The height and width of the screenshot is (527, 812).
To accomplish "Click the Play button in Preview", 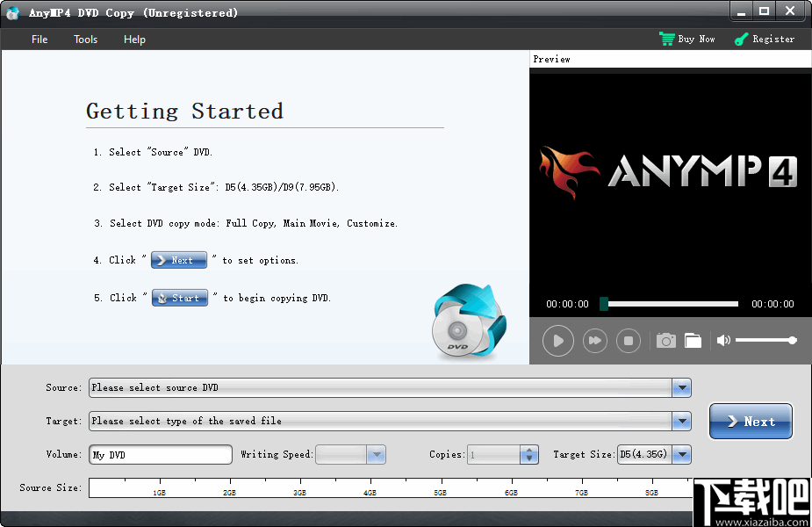I will tap(557, 340).
